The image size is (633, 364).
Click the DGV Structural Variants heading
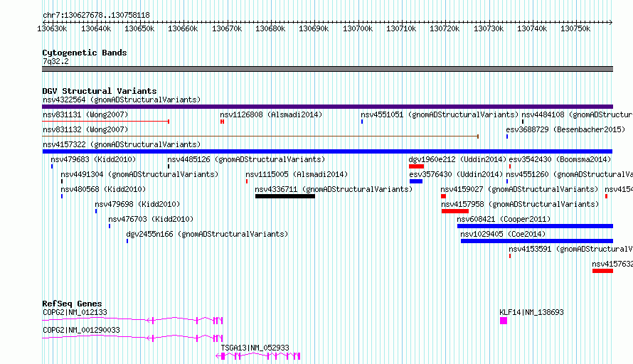[100, 91]
